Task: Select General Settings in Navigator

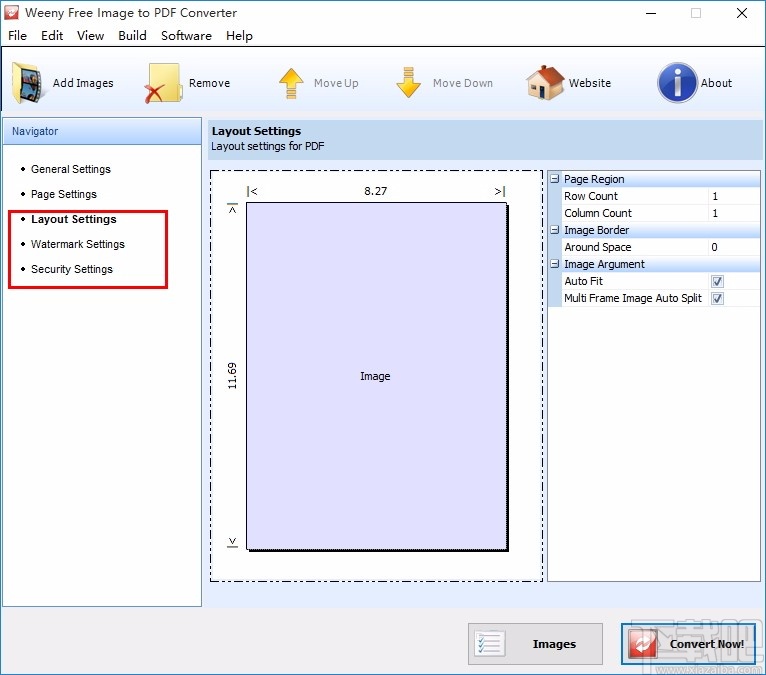Action: (71, 169)
